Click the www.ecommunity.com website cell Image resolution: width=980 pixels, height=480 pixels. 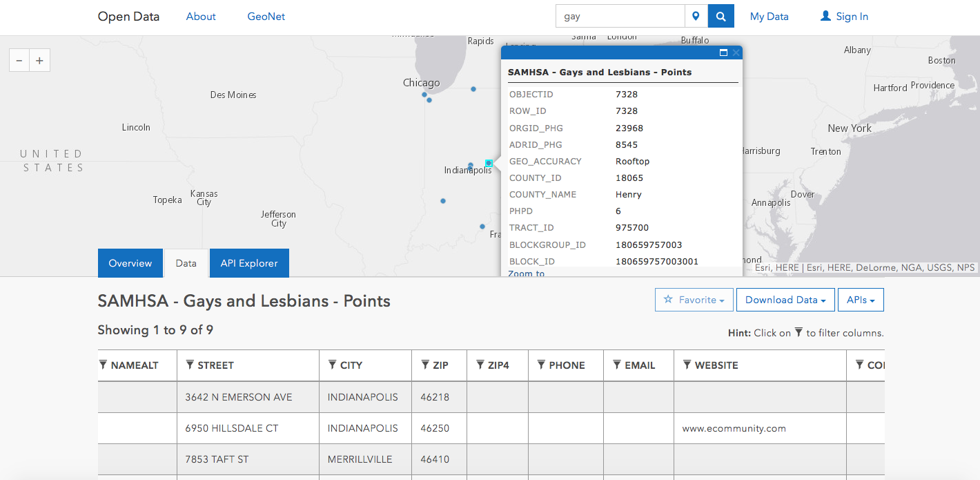[760, 428]
